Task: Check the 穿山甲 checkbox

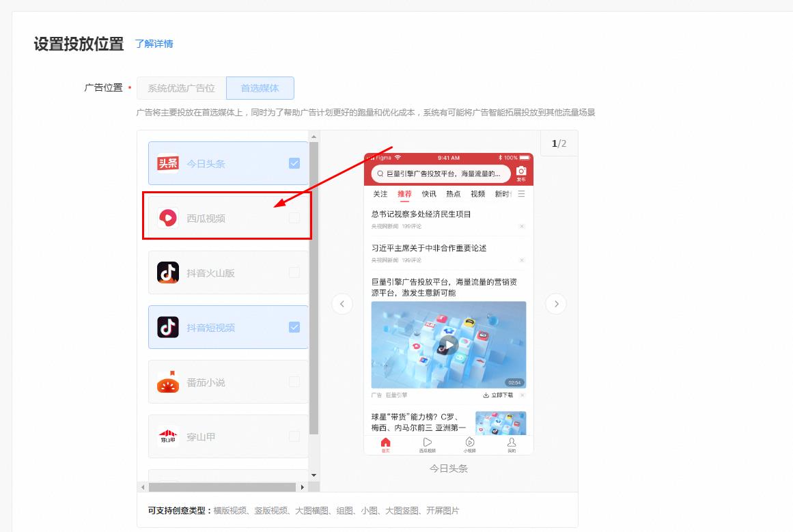Action: pyautogui.click(x=294, y=436)
